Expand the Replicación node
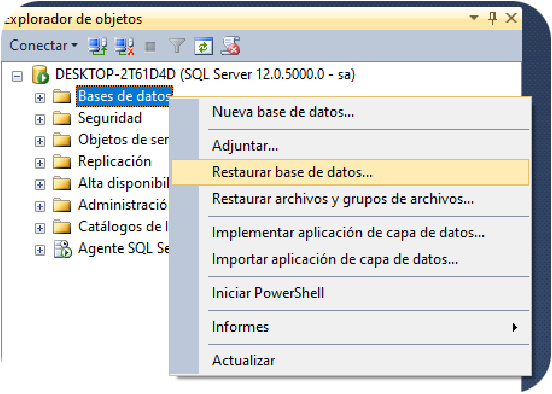Viewport: 552px width, 394px height. (40, 163)
